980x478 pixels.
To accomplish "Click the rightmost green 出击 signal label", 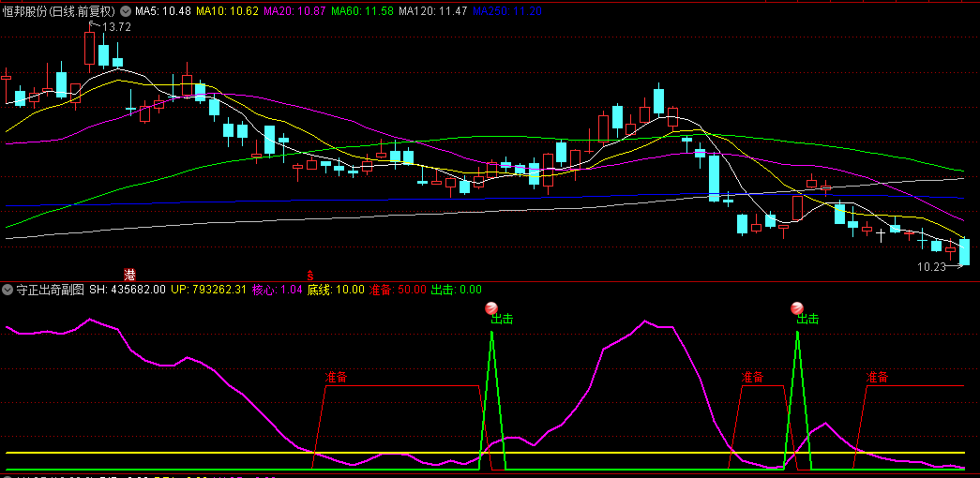I will pyautogui.click(x=807, y=320).
